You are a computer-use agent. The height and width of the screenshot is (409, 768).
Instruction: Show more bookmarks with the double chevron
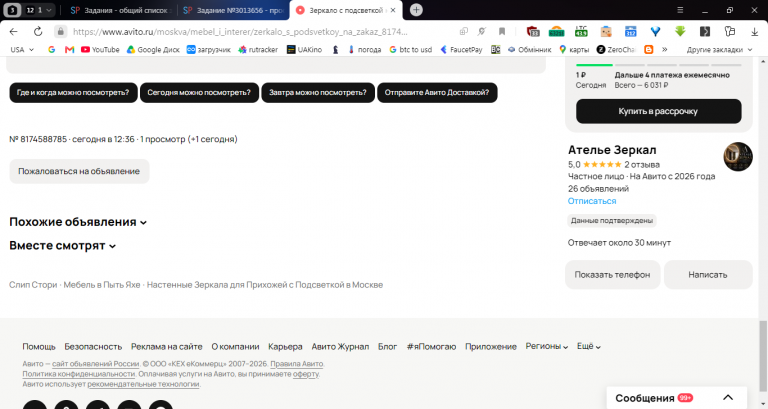click(x=664, y=49)
